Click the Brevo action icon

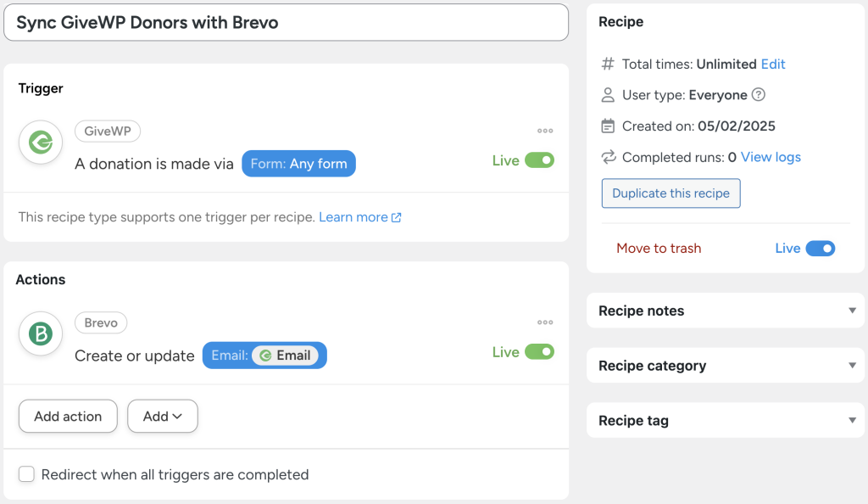click(x=40, y=333)
